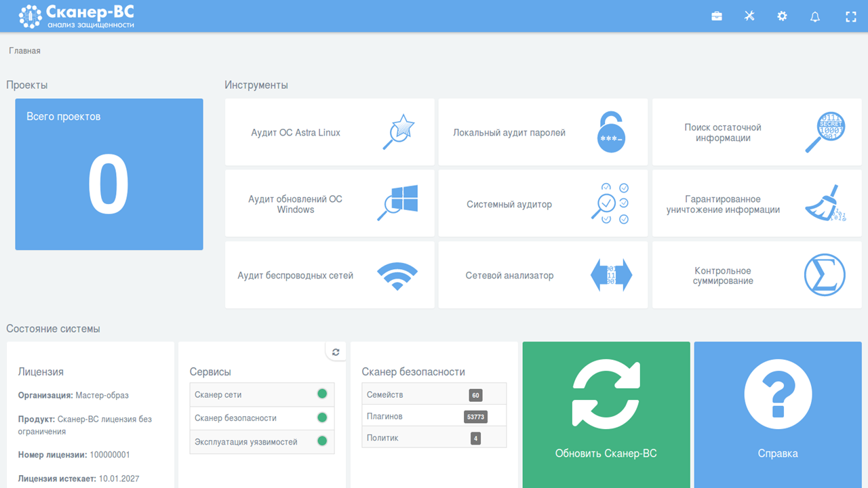Screen dimensions: 868x488
Task: Click the star magnifier Astra Linux audit icon
Action: (x=398, y=132)
